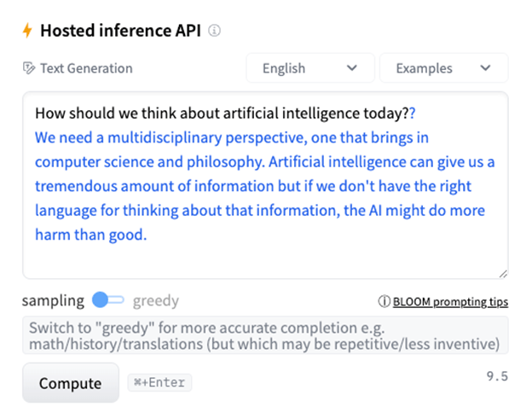Click the Text Generation task label
532x413 pixels.
pos(86,68)
